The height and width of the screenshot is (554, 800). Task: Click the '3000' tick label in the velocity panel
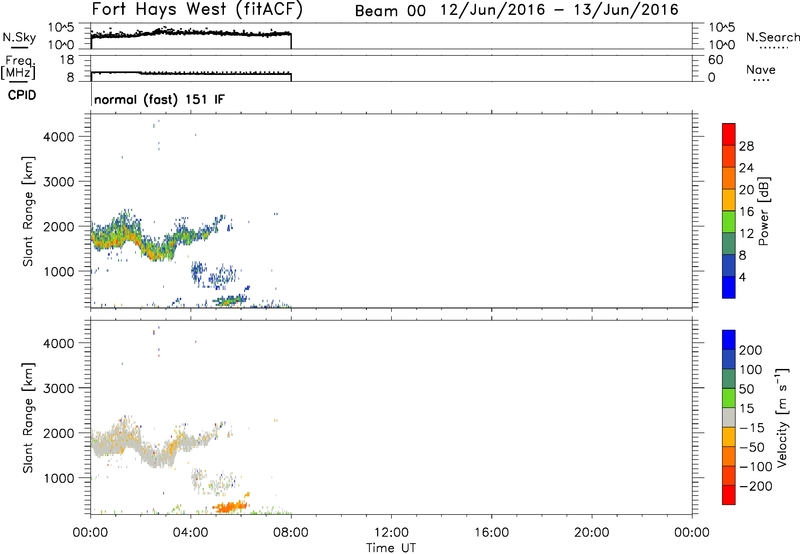click(x=59, y=388)
